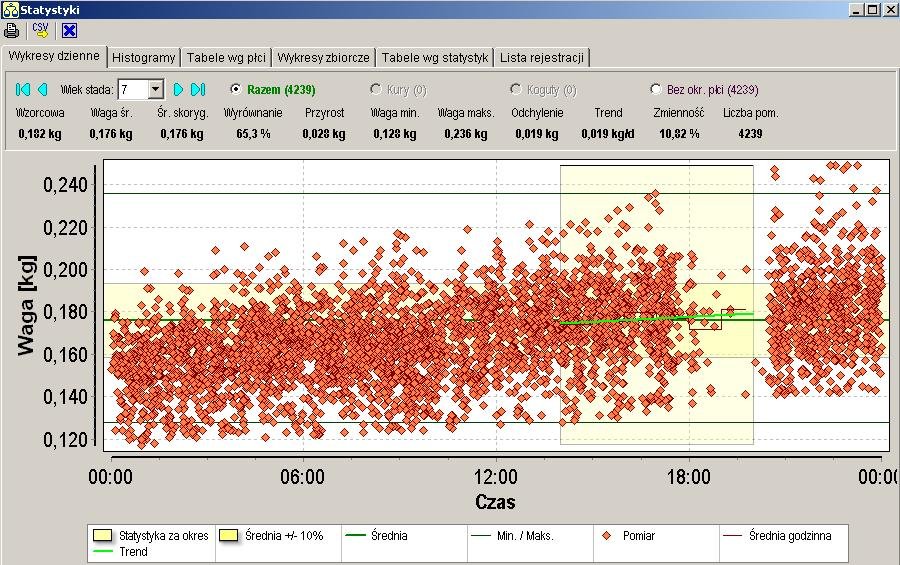Select the Bez okr. płci radio button
The width and height of the screenshot is (900, 565).
(x=656, y=89)
